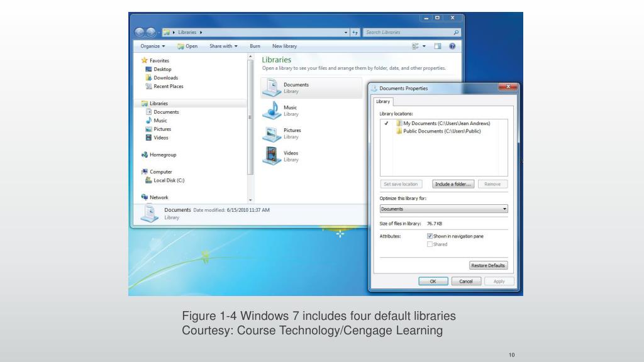Click the Recent Places icon
644x362 pixels.
click(x=148, y=86)
